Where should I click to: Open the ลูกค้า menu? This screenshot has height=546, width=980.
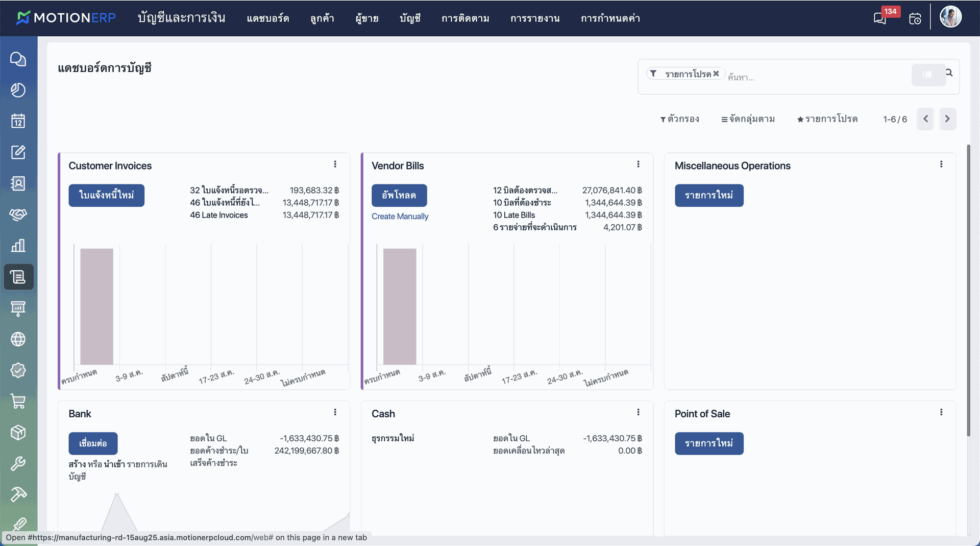(322, 18)
